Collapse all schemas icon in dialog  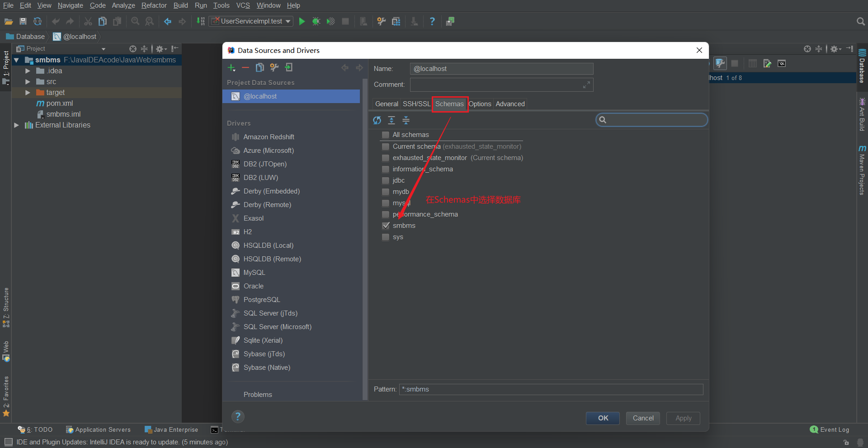click(x=406, y=120)
